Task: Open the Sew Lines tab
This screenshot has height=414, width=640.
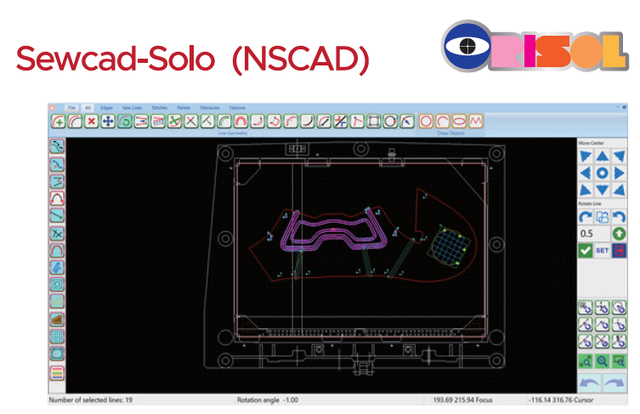Action: point(132,108)
